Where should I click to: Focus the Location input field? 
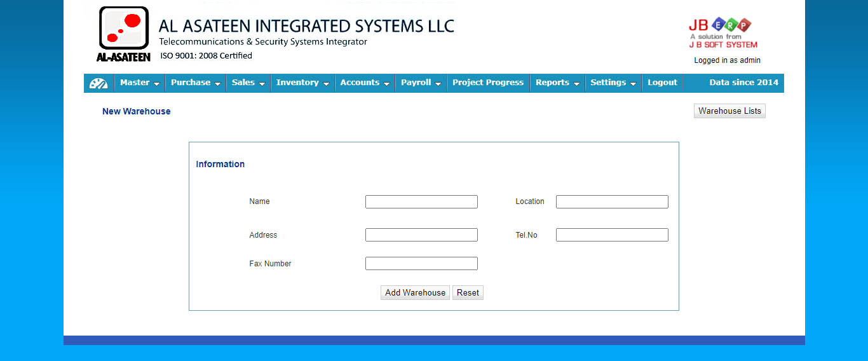(612, 202)
